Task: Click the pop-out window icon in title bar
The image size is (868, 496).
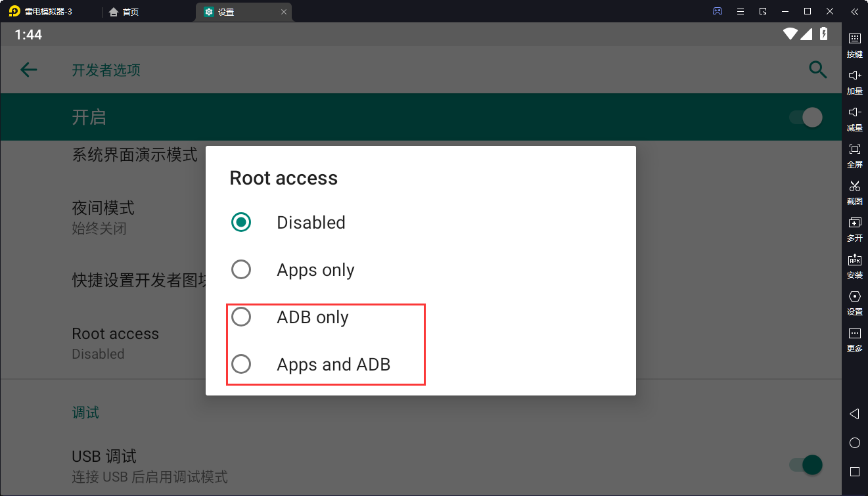Action: point(763,11)
